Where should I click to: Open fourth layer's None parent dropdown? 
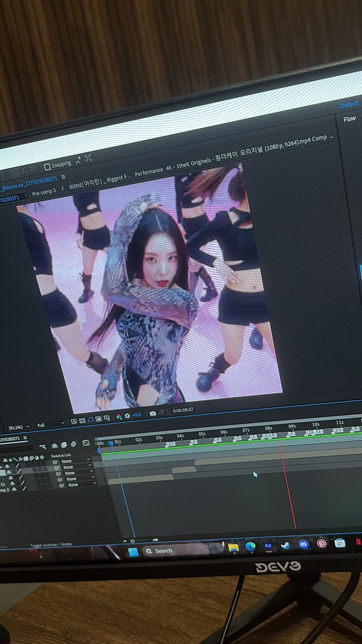(x=80, y=479)
